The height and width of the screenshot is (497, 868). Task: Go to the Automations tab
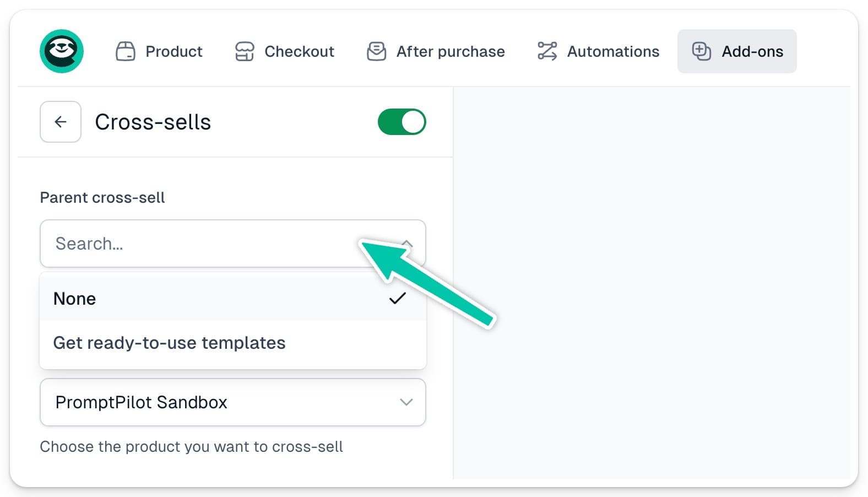pyautogui.click(x=598, y=51)
